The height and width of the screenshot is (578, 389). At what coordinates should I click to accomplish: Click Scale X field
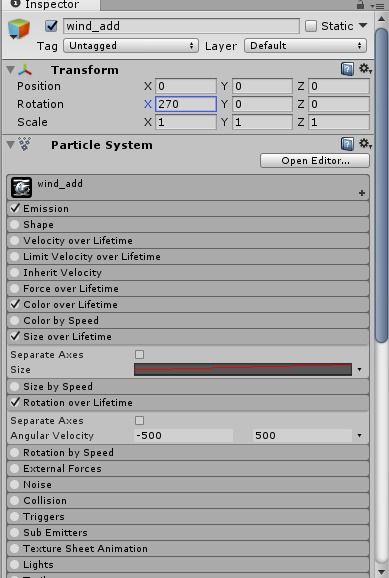tap(186, 122)
